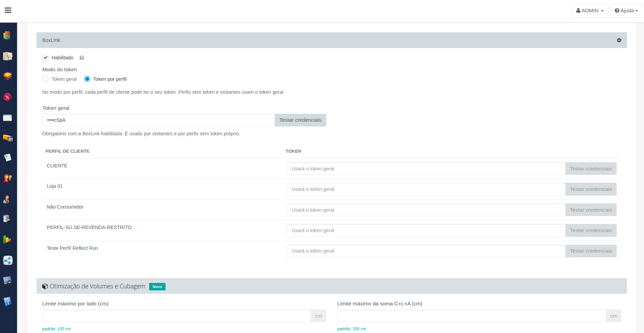Focus the Não Consumidor token input
This screenshot has width=644, height=333.
coord(426,210)
